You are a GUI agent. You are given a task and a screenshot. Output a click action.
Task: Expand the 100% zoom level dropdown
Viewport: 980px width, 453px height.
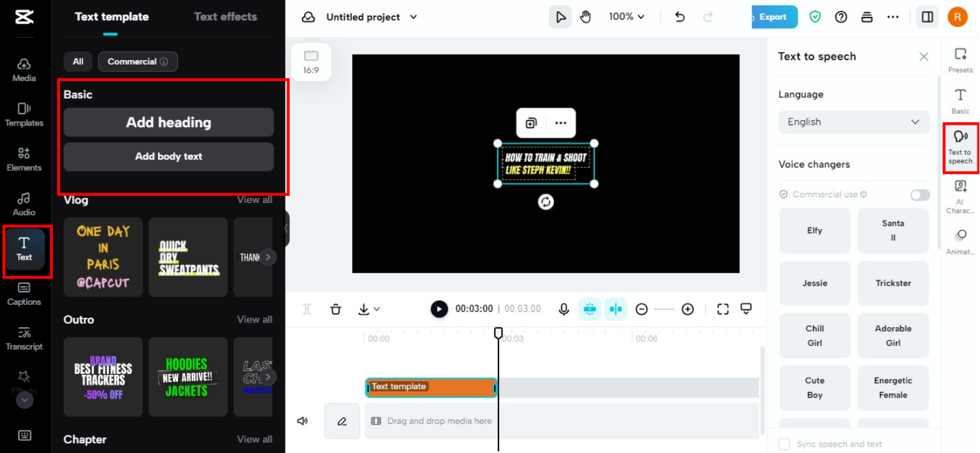626,16
